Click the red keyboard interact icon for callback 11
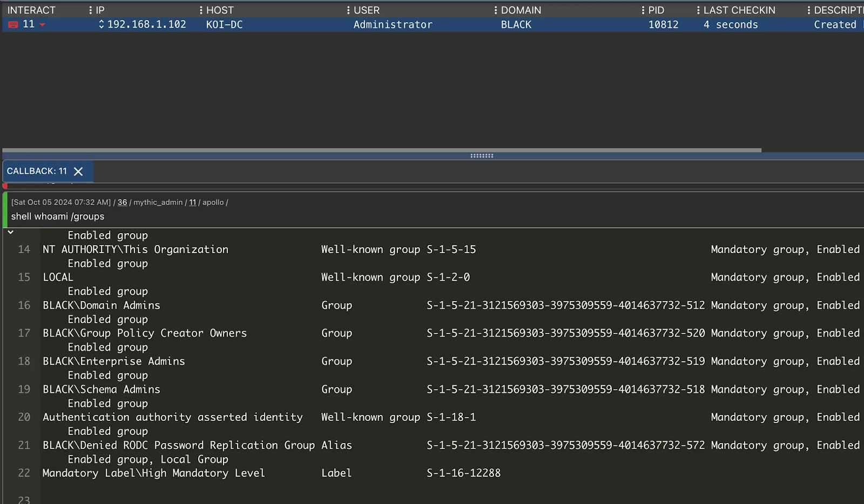864x504 pixels. pyautogui.click(x=13, y=24)
